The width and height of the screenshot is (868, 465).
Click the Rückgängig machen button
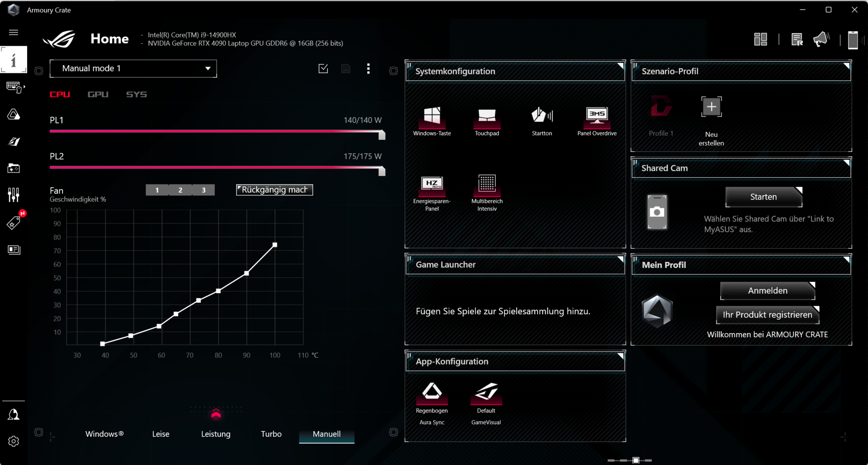[x=274, y=190]
